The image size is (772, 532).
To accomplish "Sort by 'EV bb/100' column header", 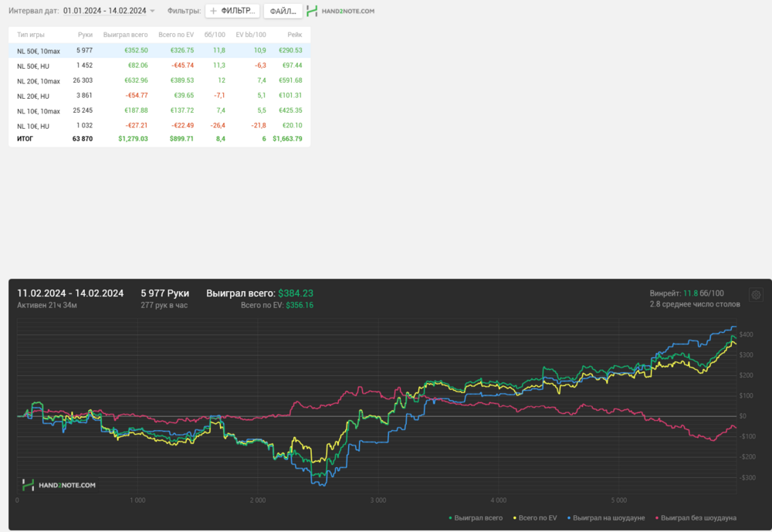I will tap(251, 35).
